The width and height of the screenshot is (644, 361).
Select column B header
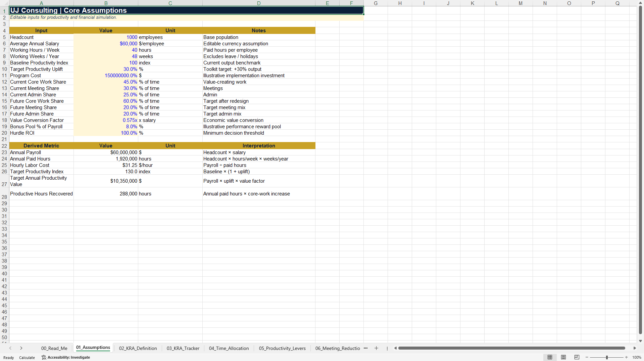(106, 3)
